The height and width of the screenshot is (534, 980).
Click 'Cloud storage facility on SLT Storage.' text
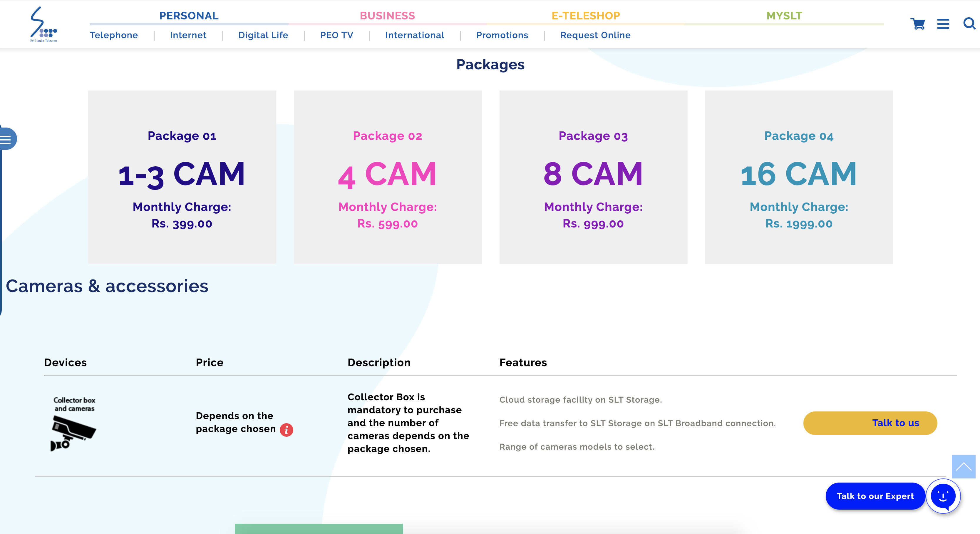point(581,400)
